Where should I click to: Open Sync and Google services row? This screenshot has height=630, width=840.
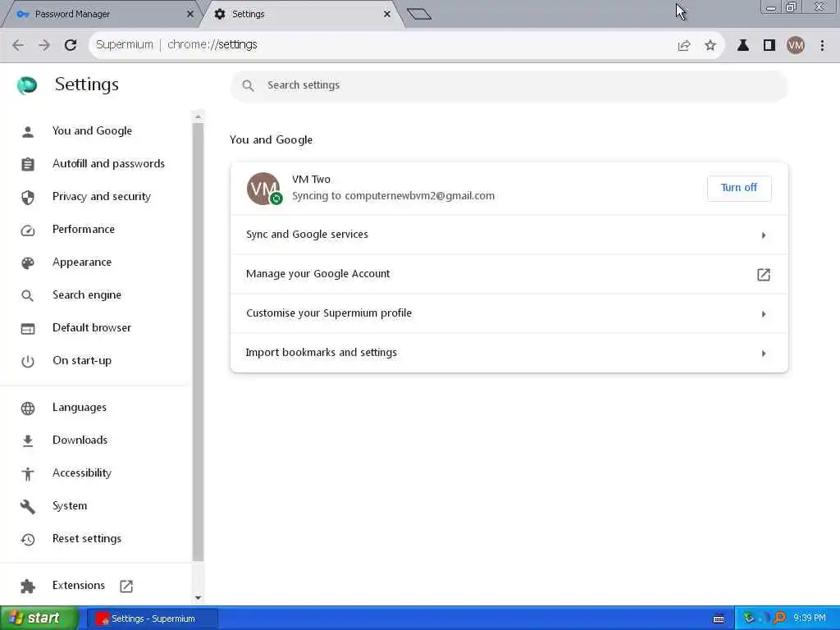coord(509,235)
